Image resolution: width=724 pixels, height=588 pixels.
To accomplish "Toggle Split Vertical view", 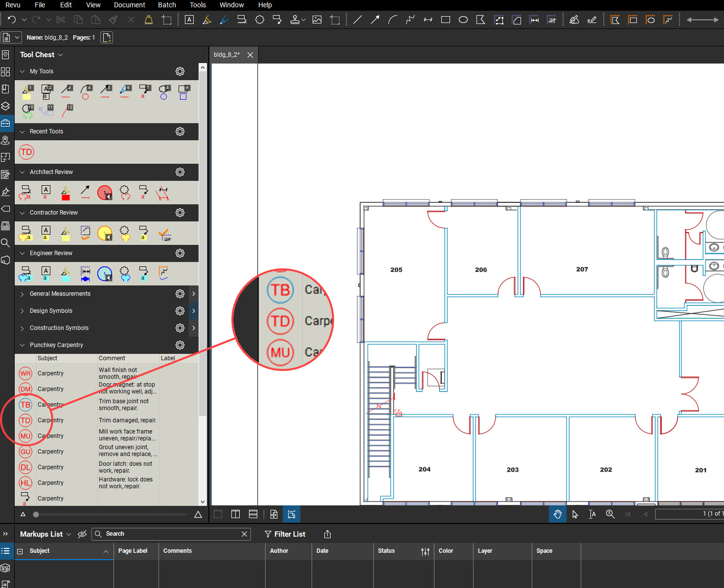I will pyautogui.click(x=235, y=514).
